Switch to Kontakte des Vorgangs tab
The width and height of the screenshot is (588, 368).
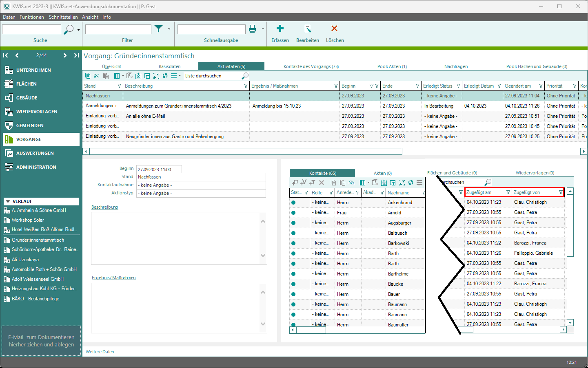pyautogui.click(x=311, y=66)
